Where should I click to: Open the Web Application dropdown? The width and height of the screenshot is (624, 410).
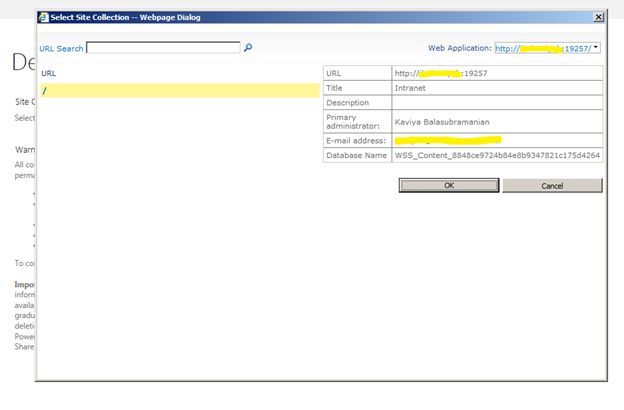point(596,47)
